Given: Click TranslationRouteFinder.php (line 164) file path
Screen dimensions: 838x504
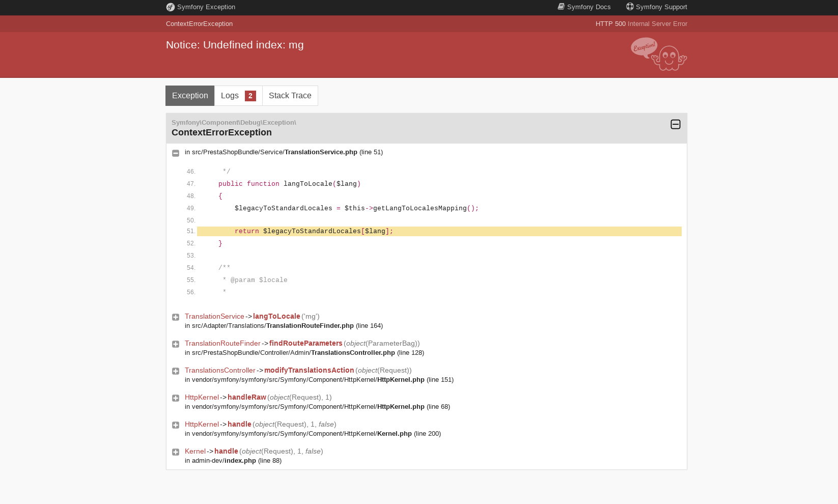Looking at the screenshot, I should 284,326.
